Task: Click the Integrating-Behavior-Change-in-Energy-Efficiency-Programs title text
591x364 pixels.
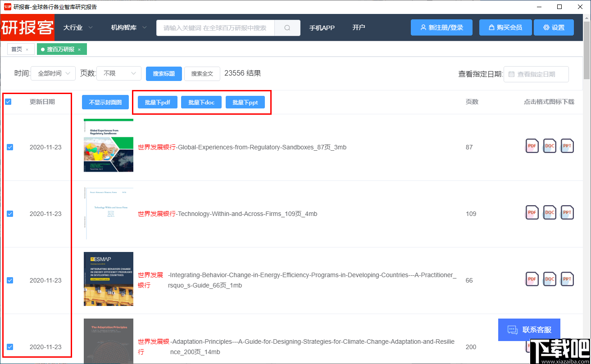Action: (x=312, y=280)
